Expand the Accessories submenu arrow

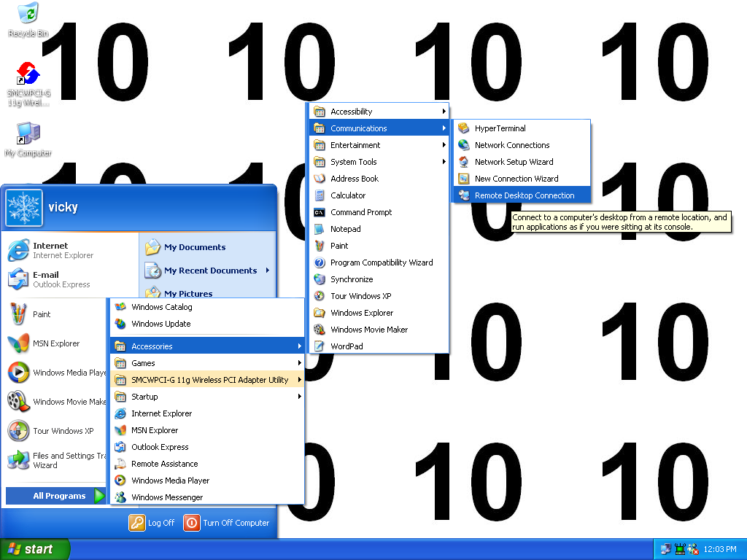tap(300, 346)
